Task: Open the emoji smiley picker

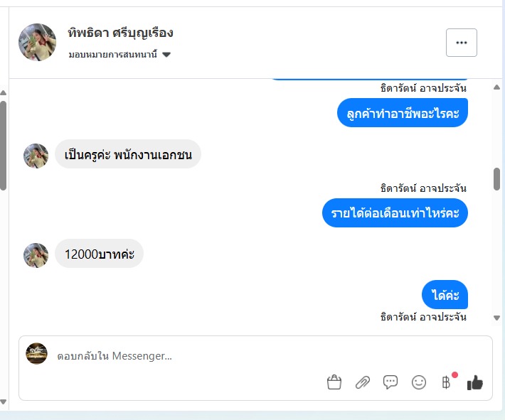Action: [x=419, y=382]
